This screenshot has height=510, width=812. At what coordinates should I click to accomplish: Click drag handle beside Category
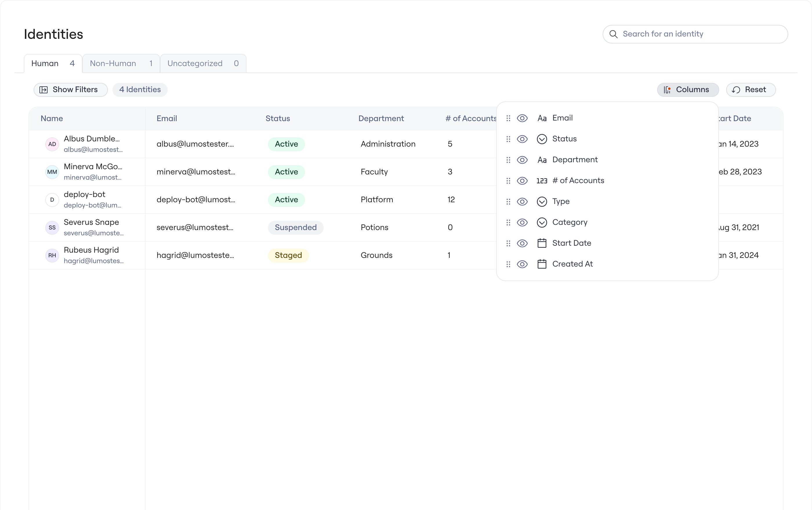508,223
